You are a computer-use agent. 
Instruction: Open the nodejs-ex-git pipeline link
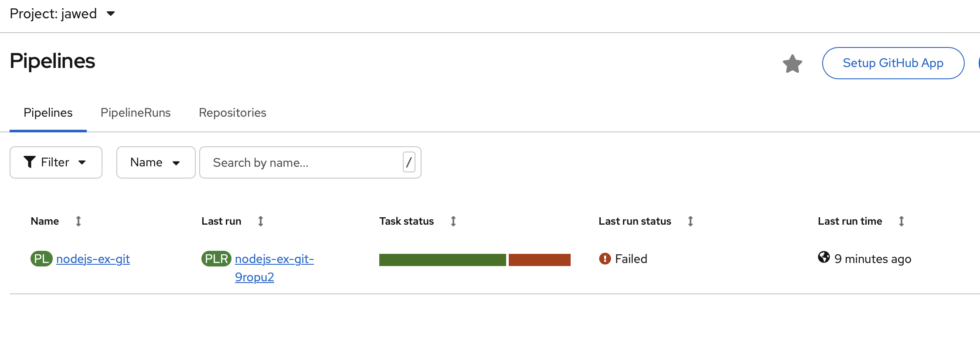93,259
